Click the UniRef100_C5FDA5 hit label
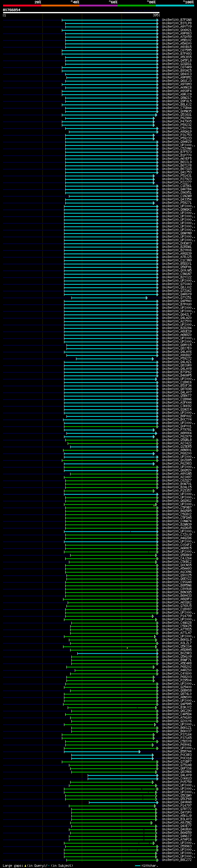 coord(177,518)
